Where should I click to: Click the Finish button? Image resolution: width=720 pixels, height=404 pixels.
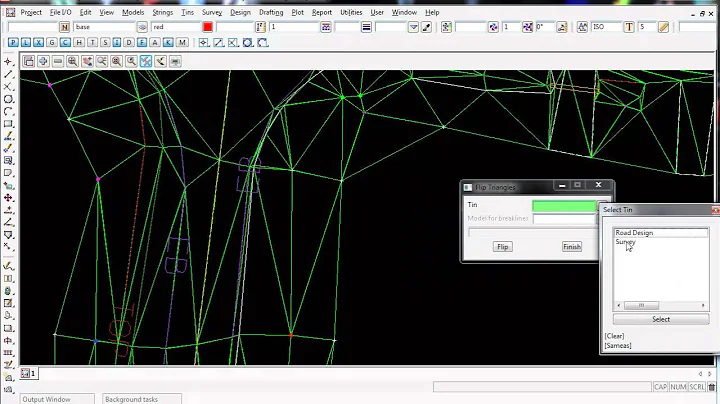coord(572,247)
